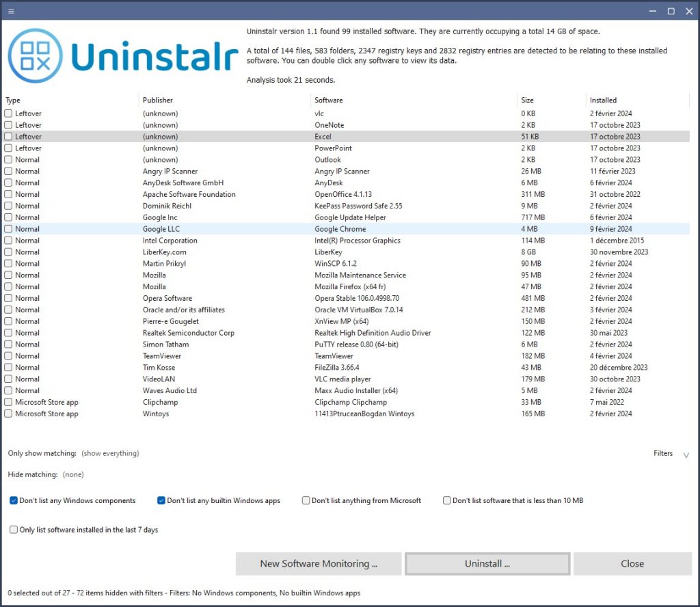700x607 pixels.
Task: Maximize the Uninstalr window
Action: click(x=671, y=11)
